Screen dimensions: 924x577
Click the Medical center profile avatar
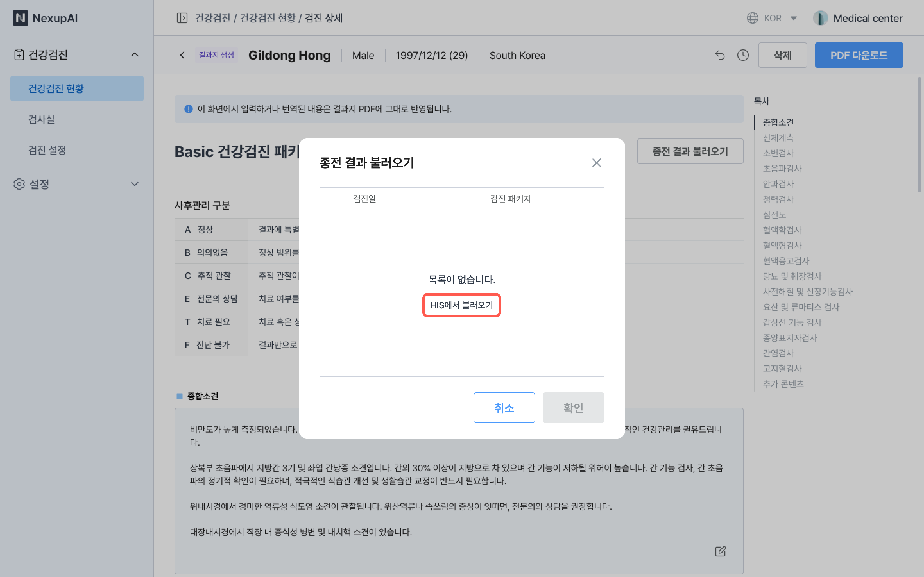[x=820, y=18]
